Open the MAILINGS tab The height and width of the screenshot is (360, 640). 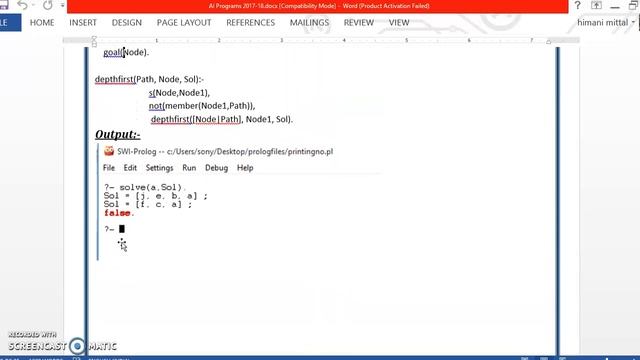(x=309, y=23)
